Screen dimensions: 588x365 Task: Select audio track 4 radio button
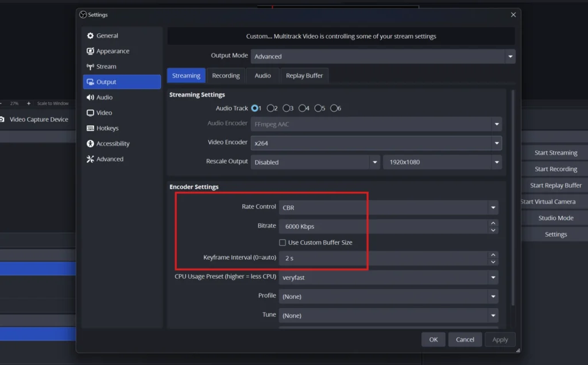(302, 108)
